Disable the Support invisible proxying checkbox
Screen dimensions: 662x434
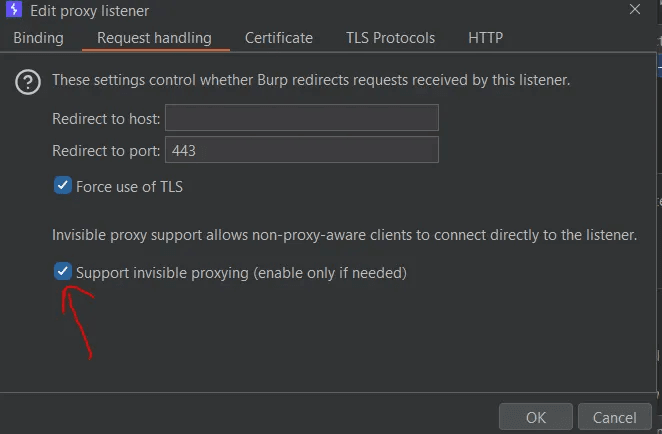tap(63, 271)
